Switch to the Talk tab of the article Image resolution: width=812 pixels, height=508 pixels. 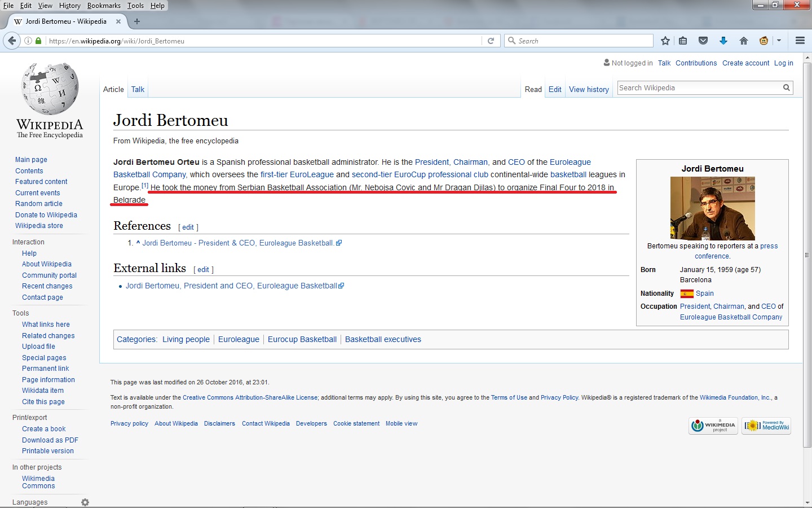tap(138, 89)
